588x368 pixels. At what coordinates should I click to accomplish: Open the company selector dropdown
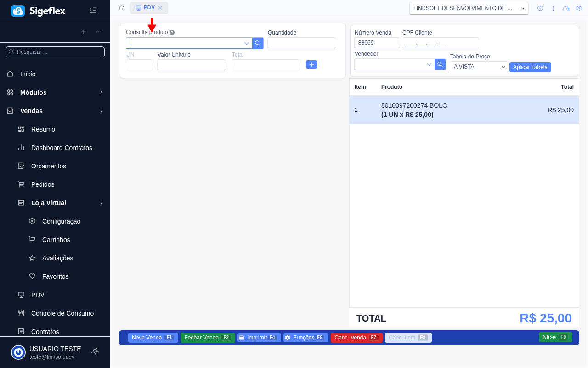pos(469,8)
